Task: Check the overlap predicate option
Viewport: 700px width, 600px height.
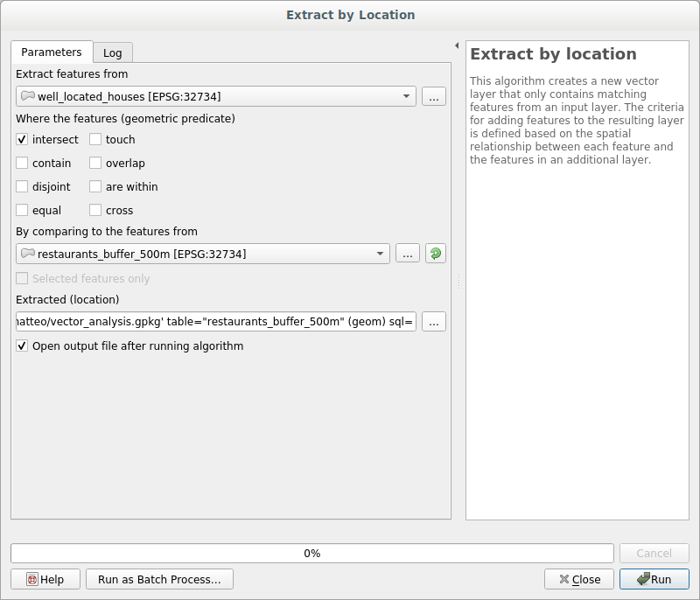Action: (95, 164)
